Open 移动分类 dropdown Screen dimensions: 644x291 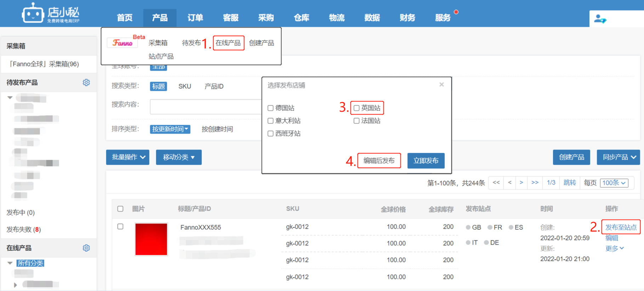point(179,157)
